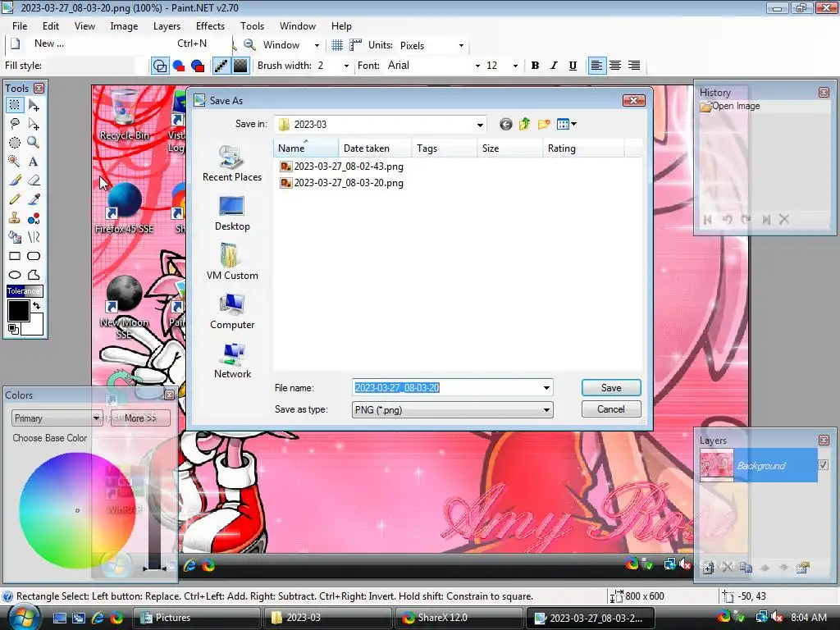
Task: Select the Rectangle Select tool
Action: (x=15, y=105)
